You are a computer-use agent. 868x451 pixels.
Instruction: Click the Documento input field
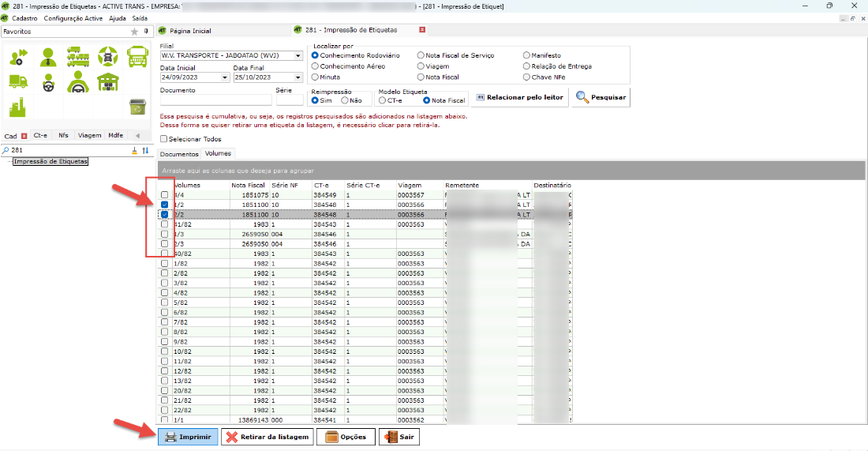coord(216,100)
